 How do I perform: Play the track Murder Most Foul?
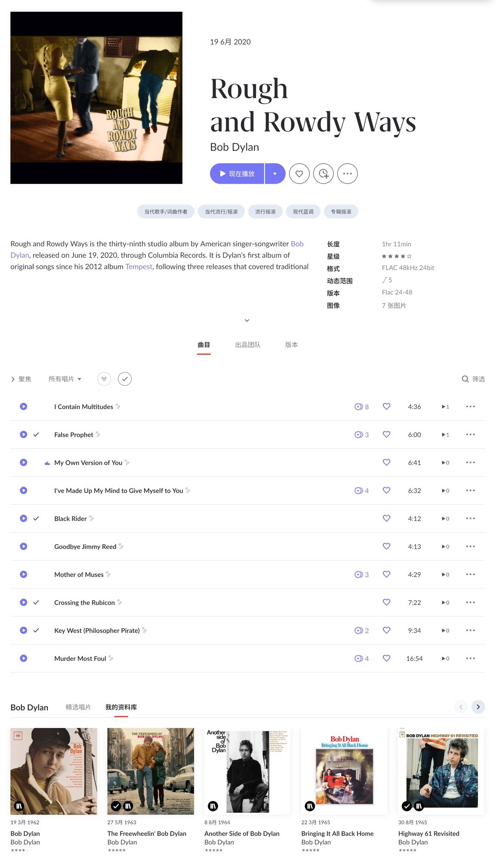coord(24,658)
